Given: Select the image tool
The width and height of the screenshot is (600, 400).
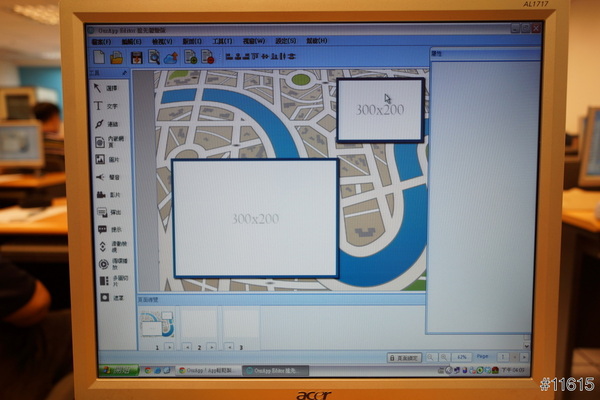Looking at the screenshot, I should pos(107,159).
